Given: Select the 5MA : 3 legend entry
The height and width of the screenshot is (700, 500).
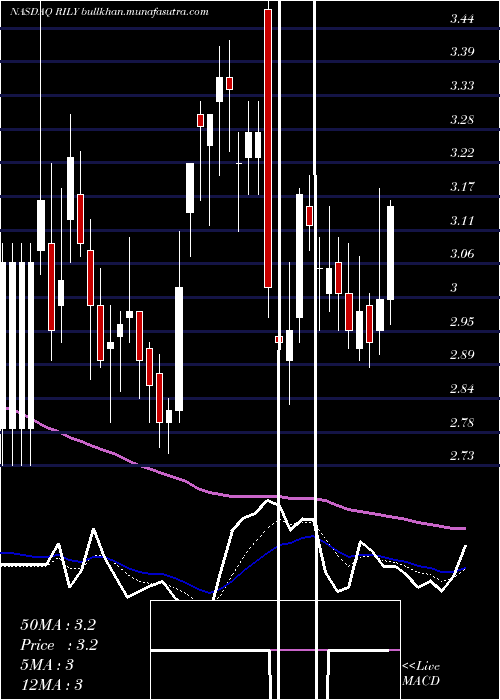Looking at the screenshot, I should [x=47, y=665].
